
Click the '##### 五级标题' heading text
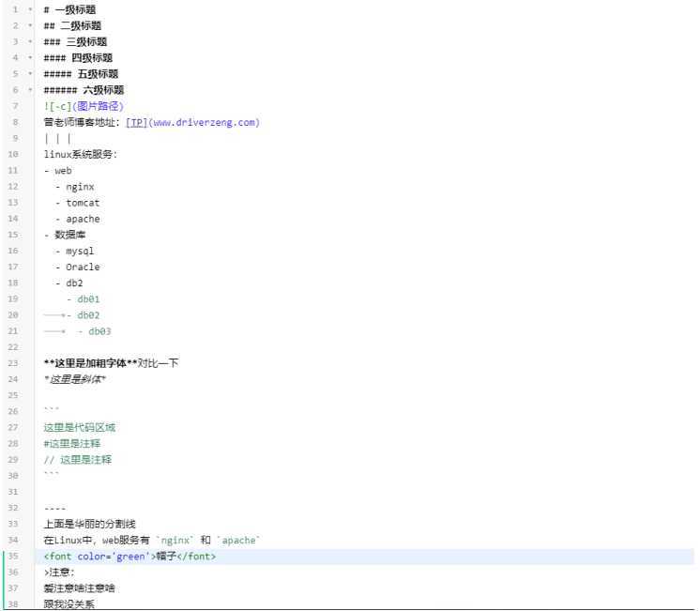(x=81, y=74)
